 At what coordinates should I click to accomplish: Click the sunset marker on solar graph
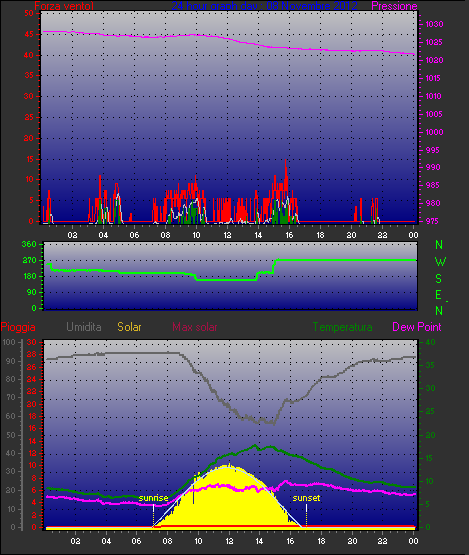click(x=306, y=498)
